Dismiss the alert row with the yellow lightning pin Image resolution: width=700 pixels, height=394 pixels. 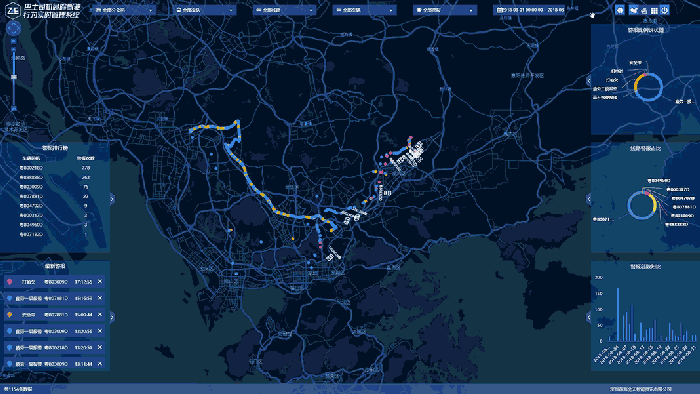[100, 315]
